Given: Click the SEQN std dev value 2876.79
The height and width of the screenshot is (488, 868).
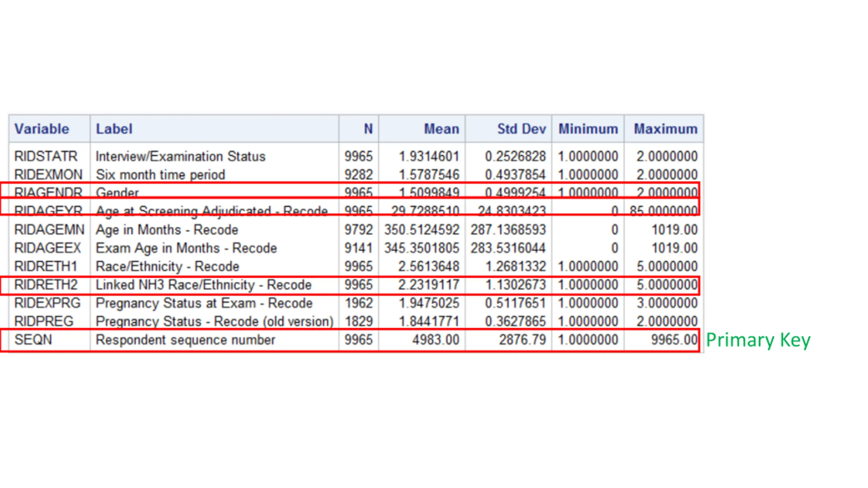Looking at the screenshot, I should pos(522,340).
